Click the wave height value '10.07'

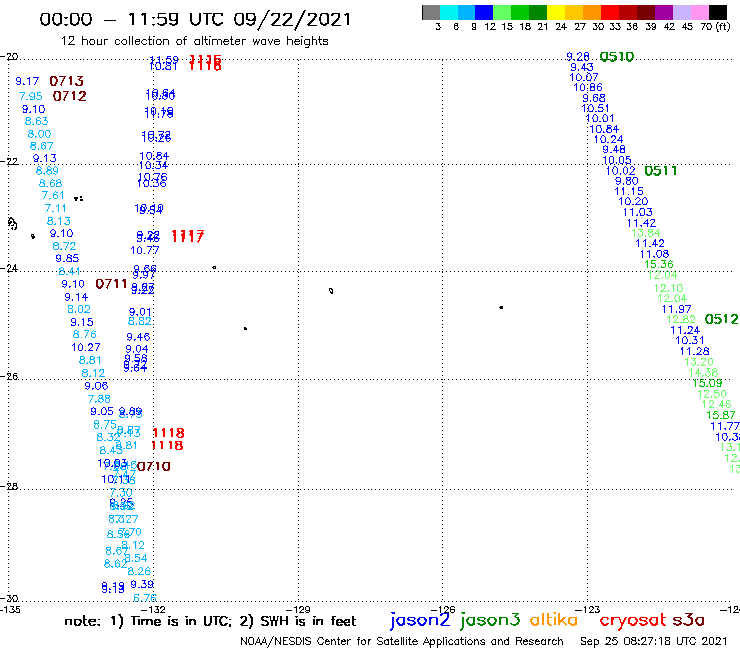(584, 77)
